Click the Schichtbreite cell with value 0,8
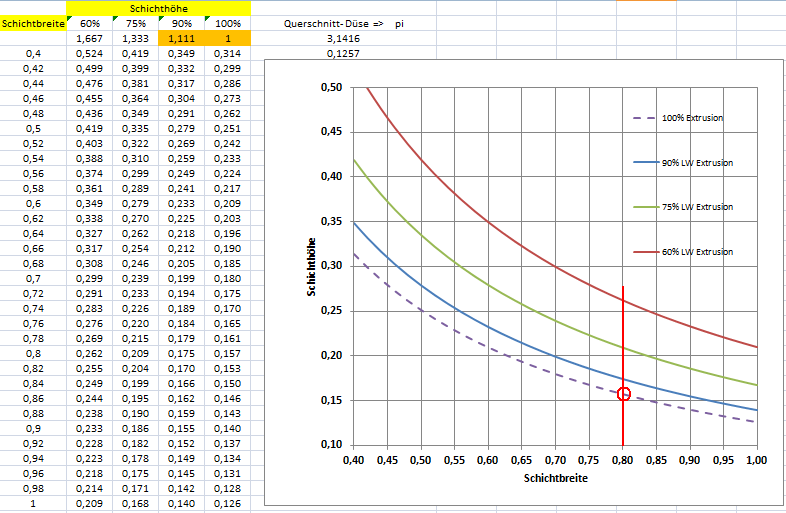Viewport: 786px width, 513px height. point(33,353)
